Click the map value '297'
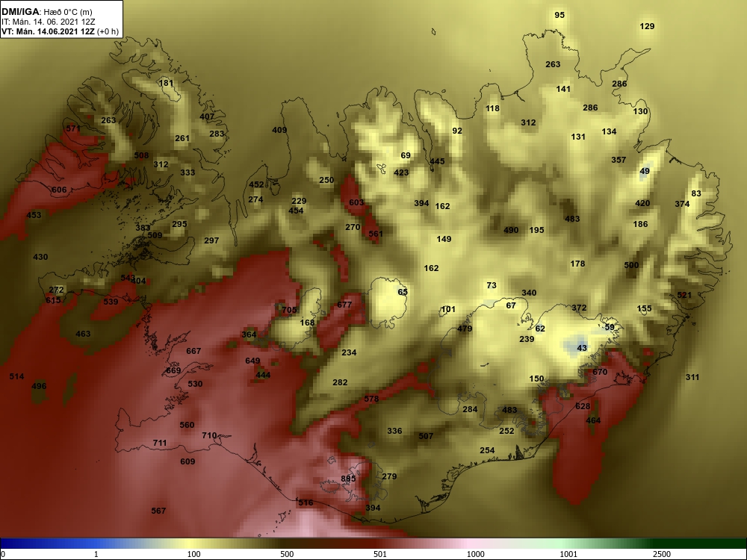Viewport: 747px width, 560px height. [x=211, y=240]
